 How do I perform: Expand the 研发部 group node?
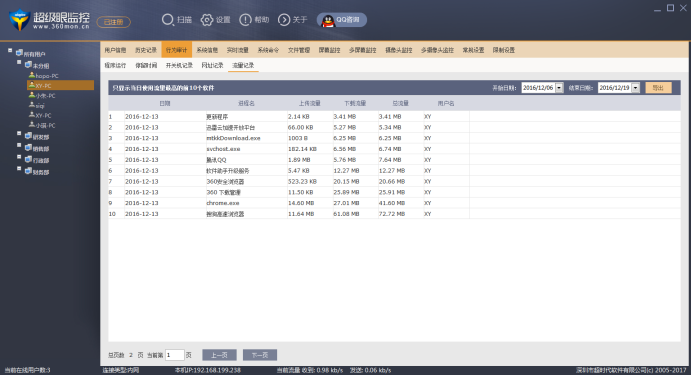pos(19,133)
